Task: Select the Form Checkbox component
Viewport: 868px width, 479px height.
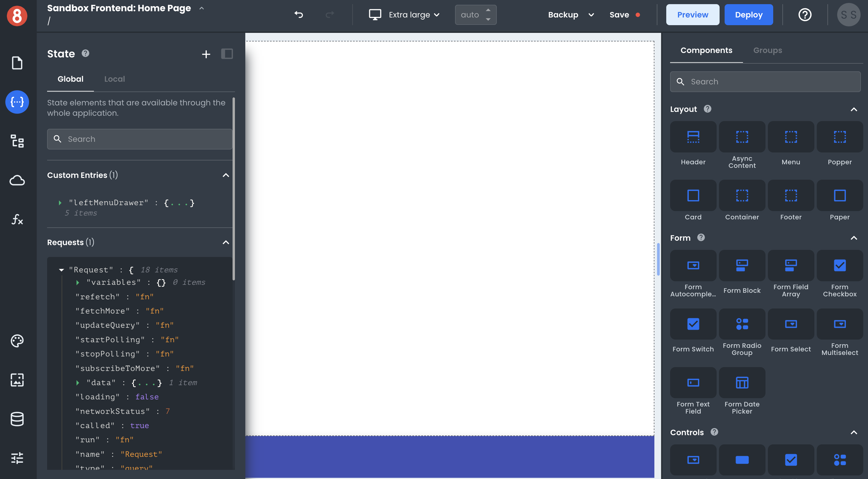Action: (x=839, y=266)
